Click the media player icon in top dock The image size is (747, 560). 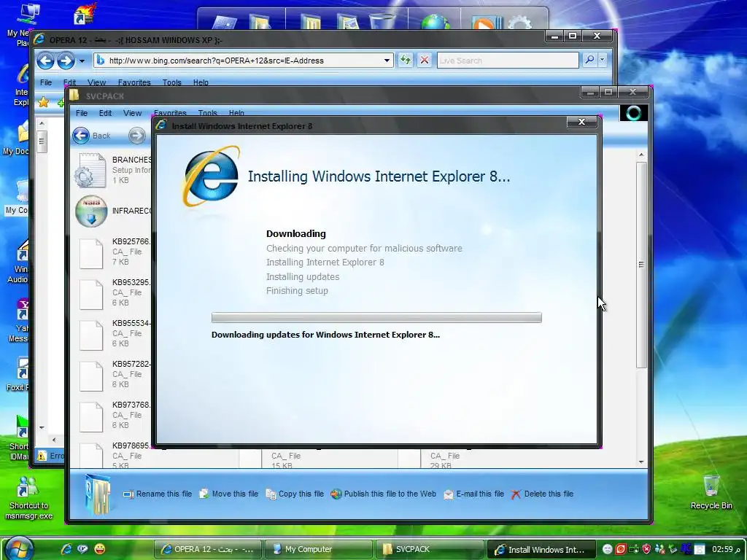(x=485, y=22)
